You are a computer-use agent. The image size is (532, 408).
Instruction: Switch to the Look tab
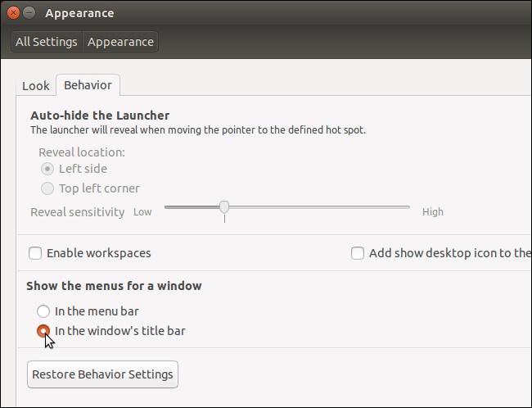[x=36, y=86]
